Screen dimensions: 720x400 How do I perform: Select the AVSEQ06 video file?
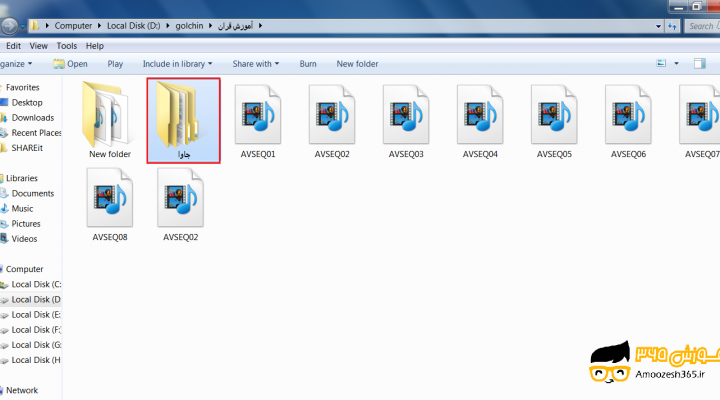click(628, 121)
